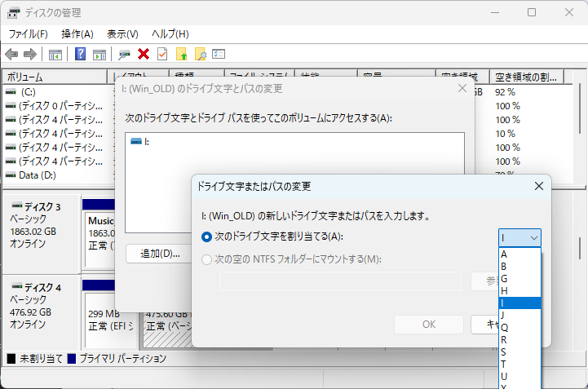Select the 次のドライブ文字を割り当てる(A) radio button
Viewport: 588px width, 389px height.
pos(206,236)
